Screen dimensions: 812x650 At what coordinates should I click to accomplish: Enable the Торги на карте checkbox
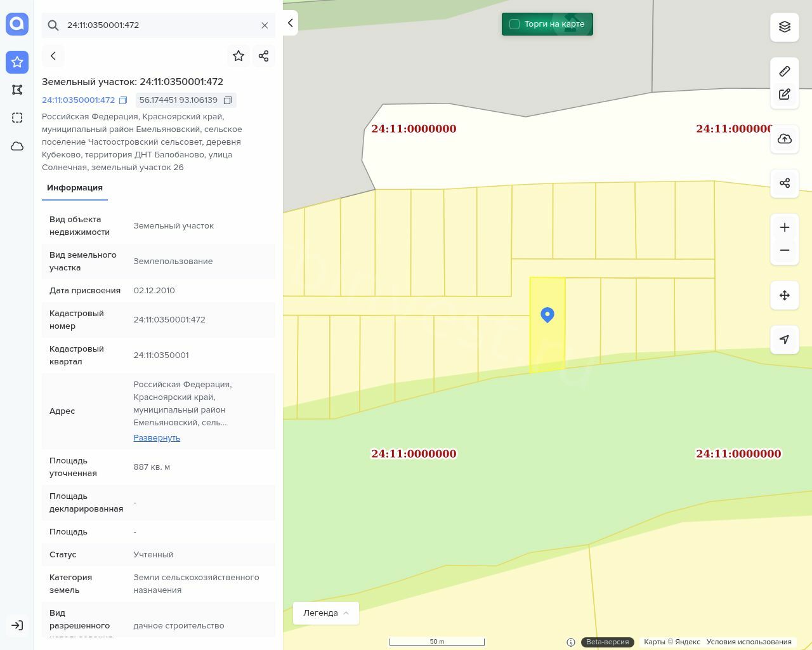point(514,24)
